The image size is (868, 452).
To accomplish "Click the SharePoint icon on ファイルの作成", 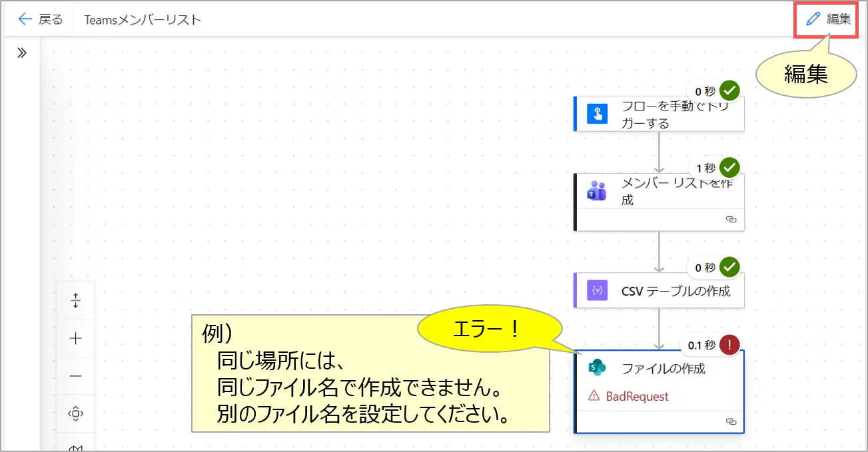I will click(597, 367).
